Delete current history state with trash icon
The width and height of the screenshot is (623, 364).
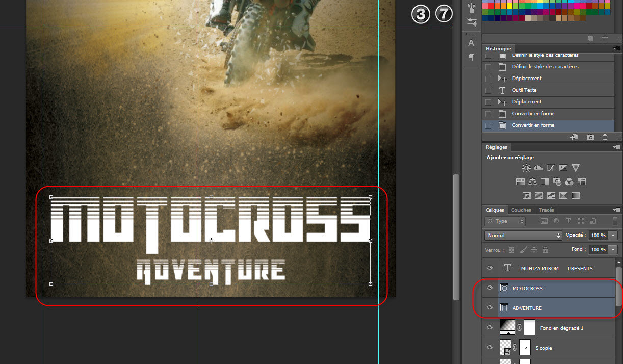coord(605,137)
